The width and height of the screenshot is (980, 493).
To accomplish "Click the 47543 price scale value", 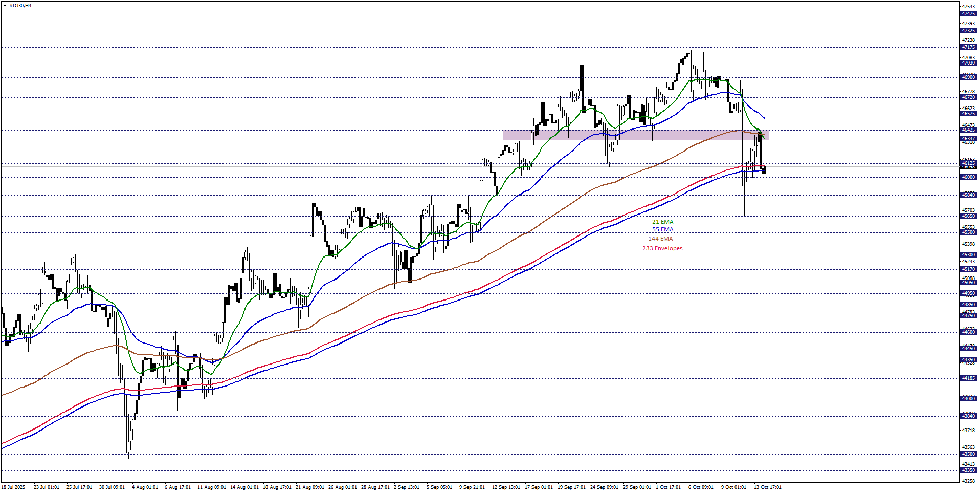I will click(968, 7).
